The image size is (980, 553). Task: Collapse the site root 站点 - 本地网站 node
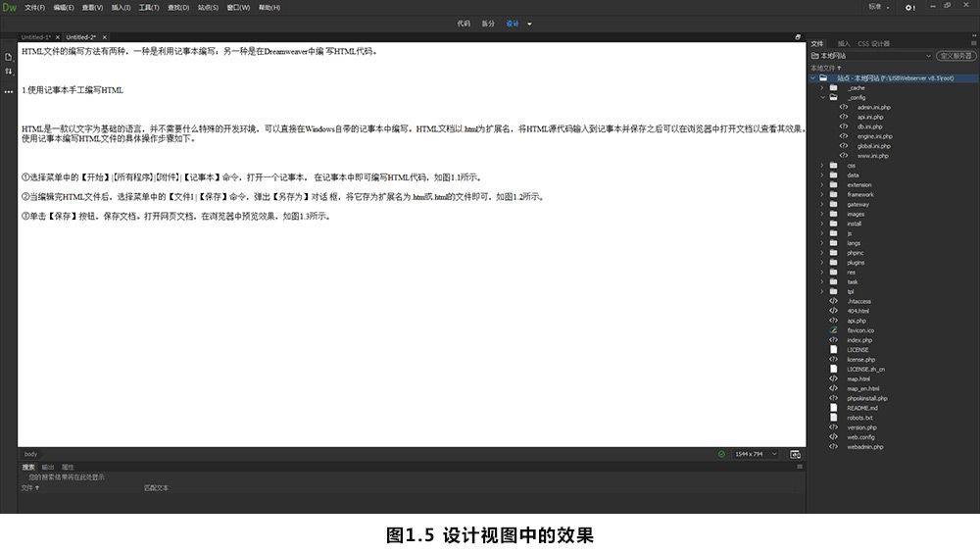click(x=813, y=78)
